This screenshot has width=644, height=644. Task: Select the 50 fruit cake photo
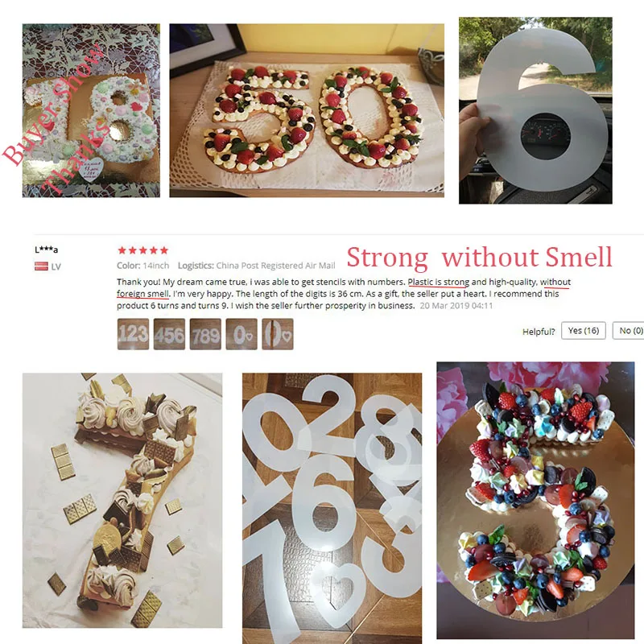pos(307,110)
